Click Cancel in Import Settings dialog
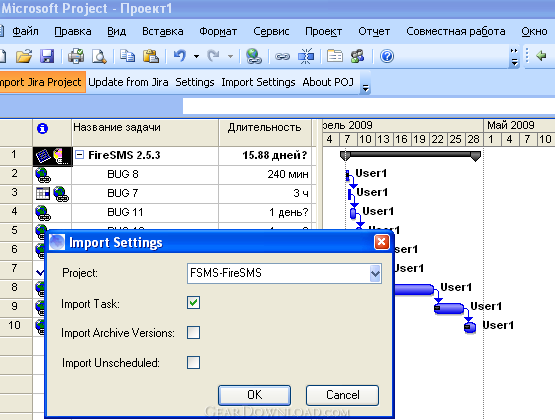Screen dimensions: 555x420 342,395
